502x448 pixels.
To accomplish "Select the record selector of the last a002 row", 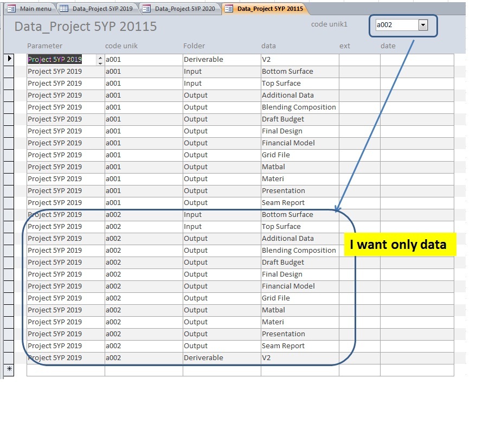I will click(x=9, y=358).
